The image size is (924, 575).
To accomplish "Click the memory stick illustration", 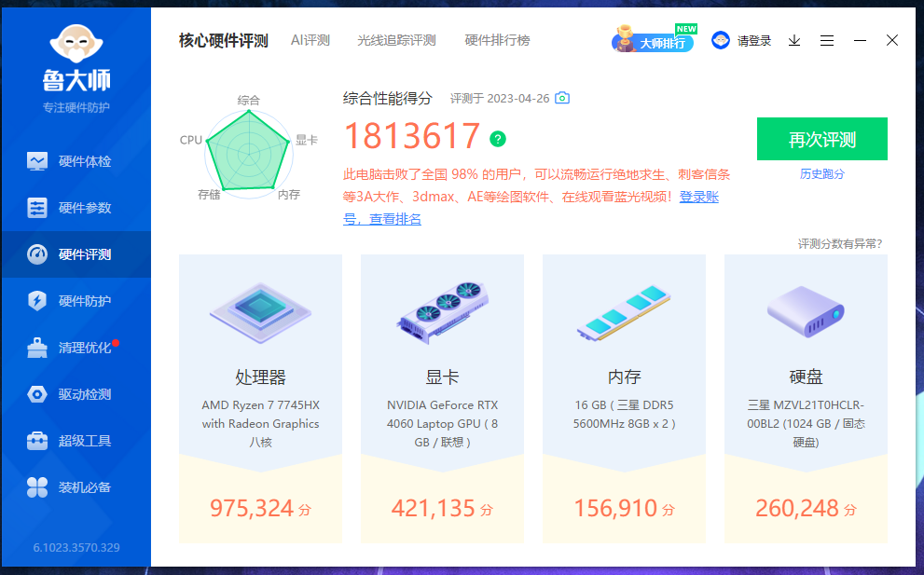I will tap(624, 313).
